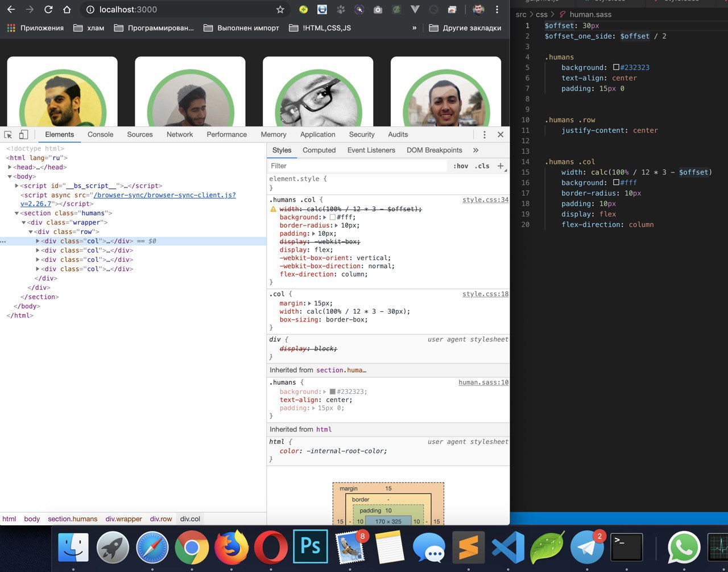Switch to the Console tab
728x572 pixels.
101,135
